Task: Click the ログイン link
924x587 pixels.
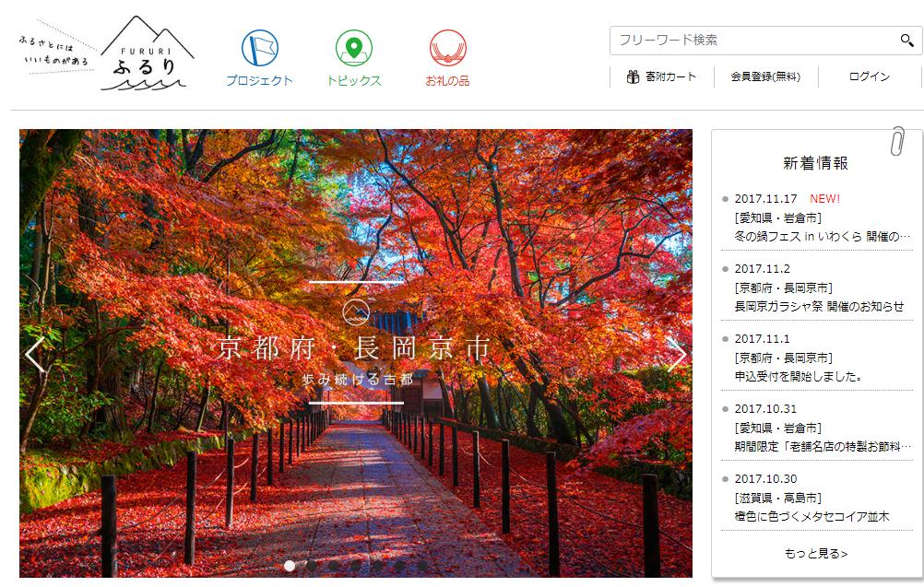Action: tap(870, 76)
